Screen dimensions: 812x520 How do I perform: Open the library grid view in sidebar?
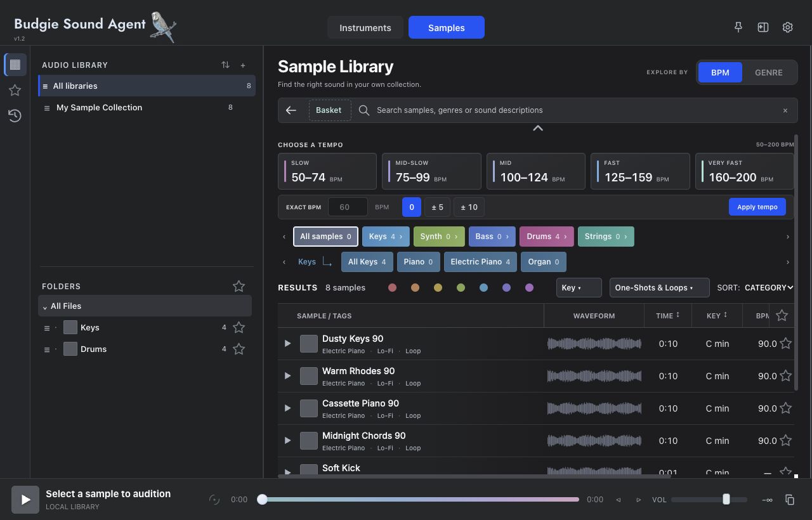point(15,65)
